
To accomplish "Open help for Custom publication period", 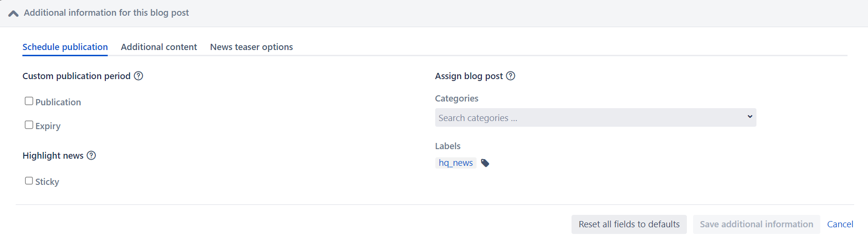I will (138, 76).
